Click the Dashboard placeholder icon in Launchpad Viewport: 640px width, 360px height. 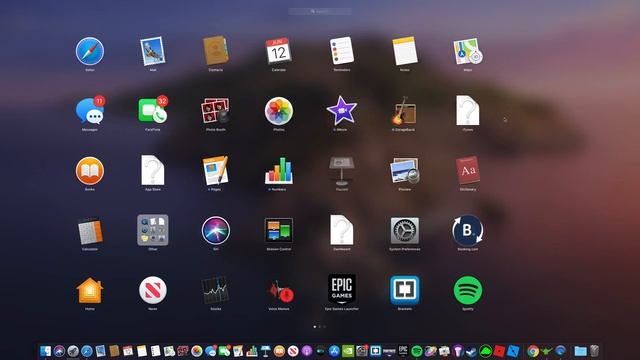point(342,230)
